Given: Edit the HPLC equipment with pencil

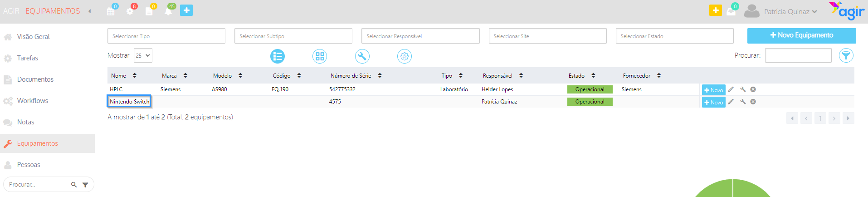Looking at the screenshot, I should click(731, 89).
